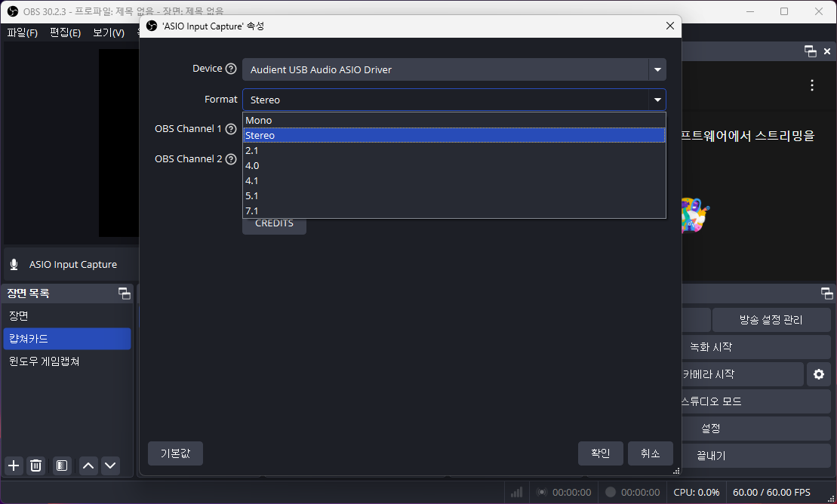Pop out the upper right dock panel
837x504 pixels.
[811, 51]
